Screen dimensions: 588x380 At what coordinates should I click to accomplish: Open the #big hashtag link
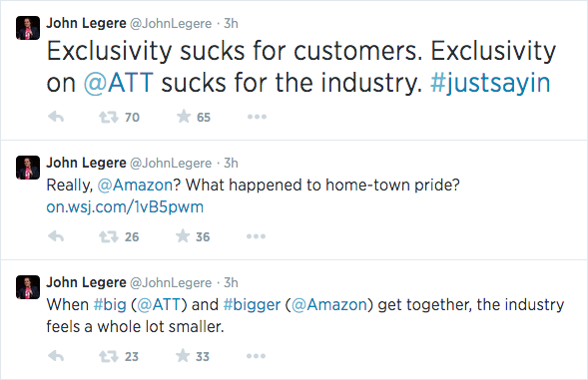(110, 304)
